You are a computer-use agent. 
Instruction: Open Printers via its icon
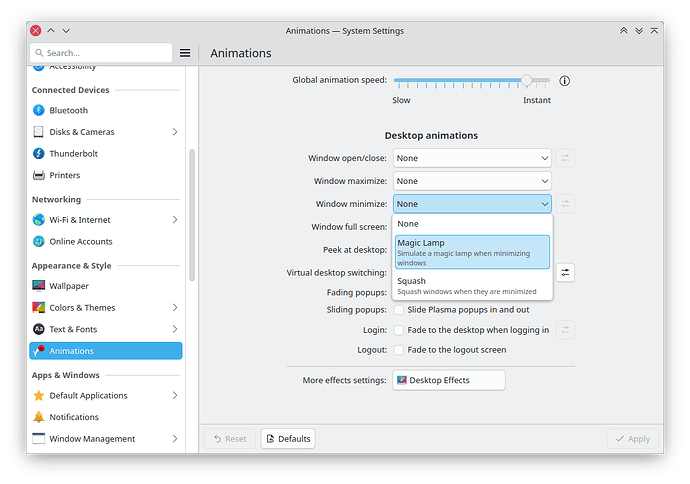coord(39,175)
